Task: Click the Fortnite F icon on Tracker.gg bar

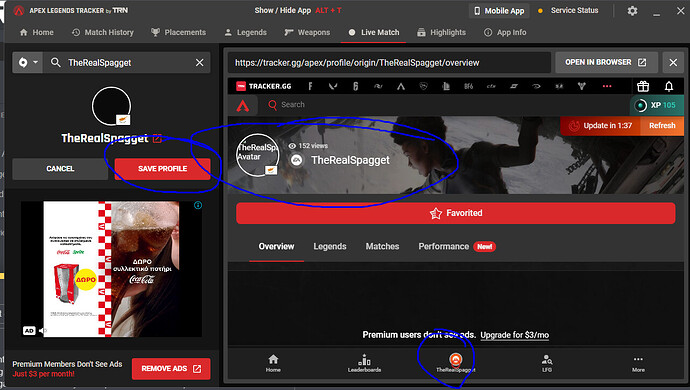Action: (310, 86)
